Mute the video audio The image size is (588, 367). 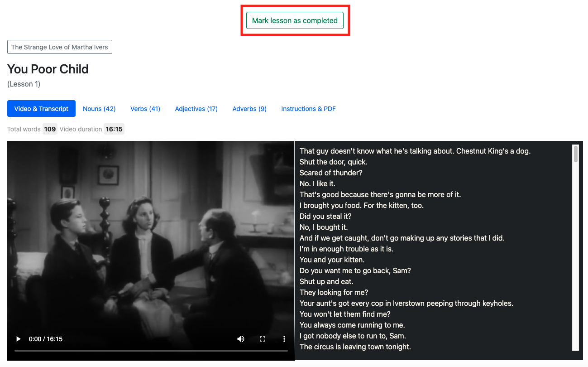coord(241,339)
